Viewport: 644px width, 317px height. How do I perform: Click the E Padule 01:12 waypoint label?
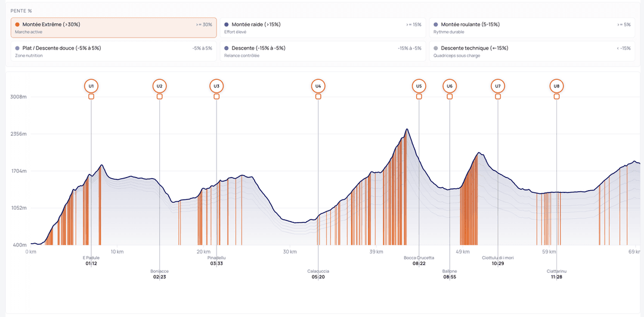[x=91, y=260]
